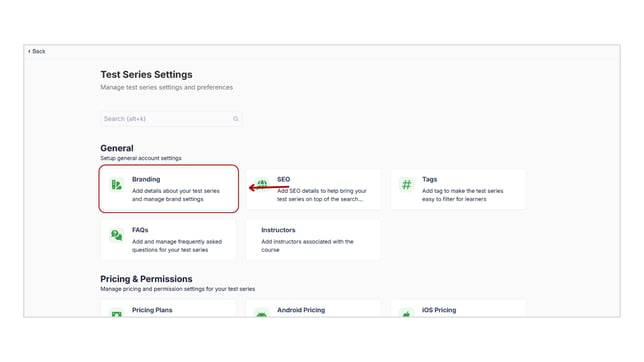Select 'Setup general account settings' text
Viewport: 644px width, 362px height.
coord(141,158)
